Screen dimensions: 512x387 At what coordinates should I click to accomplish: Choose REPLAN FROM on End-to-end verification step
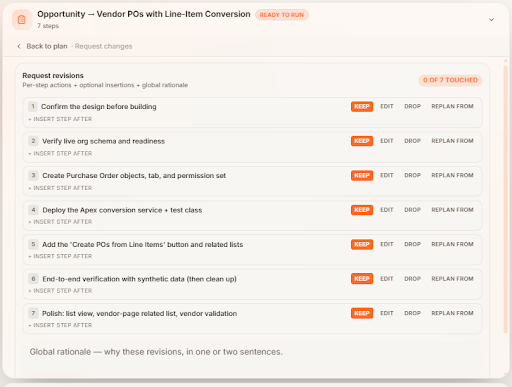point(452,279)
